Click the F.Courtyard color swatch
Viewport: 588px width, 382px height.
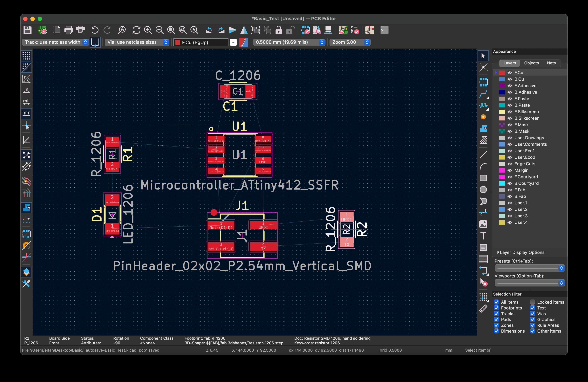[x=502, y=177]
